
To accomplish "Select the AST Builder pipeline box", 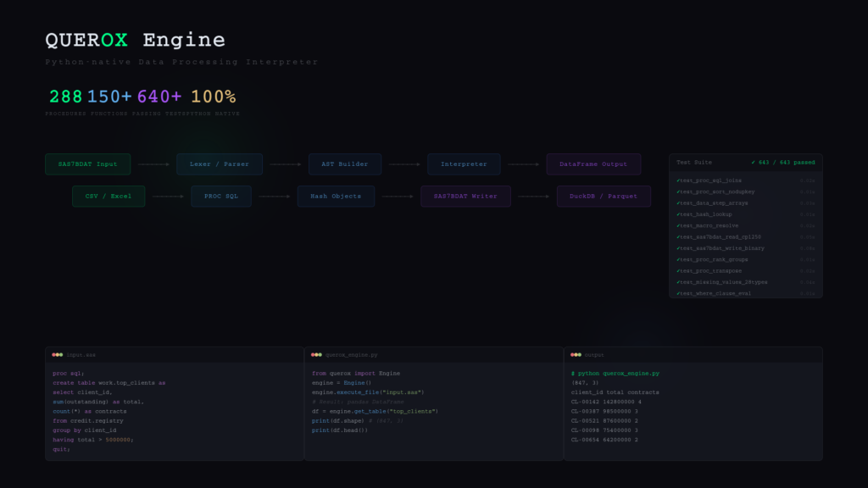I will pos(345,164).
